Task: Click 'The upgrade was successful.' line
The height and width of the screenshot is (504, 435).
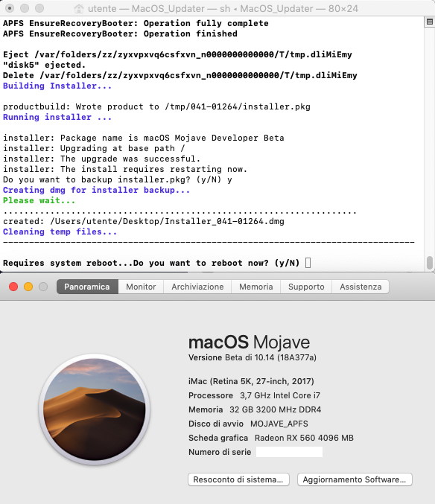Action: [x=101, y=159]
